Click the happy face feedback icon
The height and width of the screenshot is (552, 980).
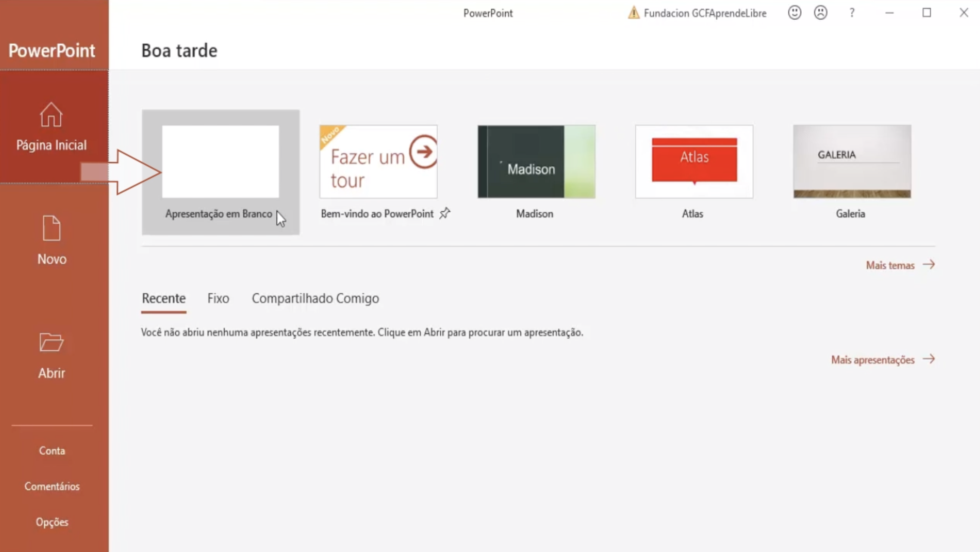pyautogui.click(x=794, y=13)
